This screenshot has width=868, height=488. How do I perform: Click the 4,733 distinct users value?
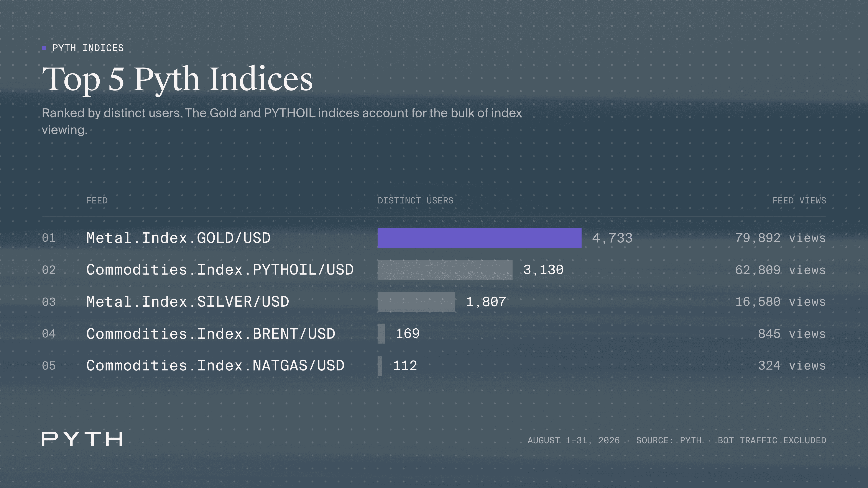tap(612, 238)
